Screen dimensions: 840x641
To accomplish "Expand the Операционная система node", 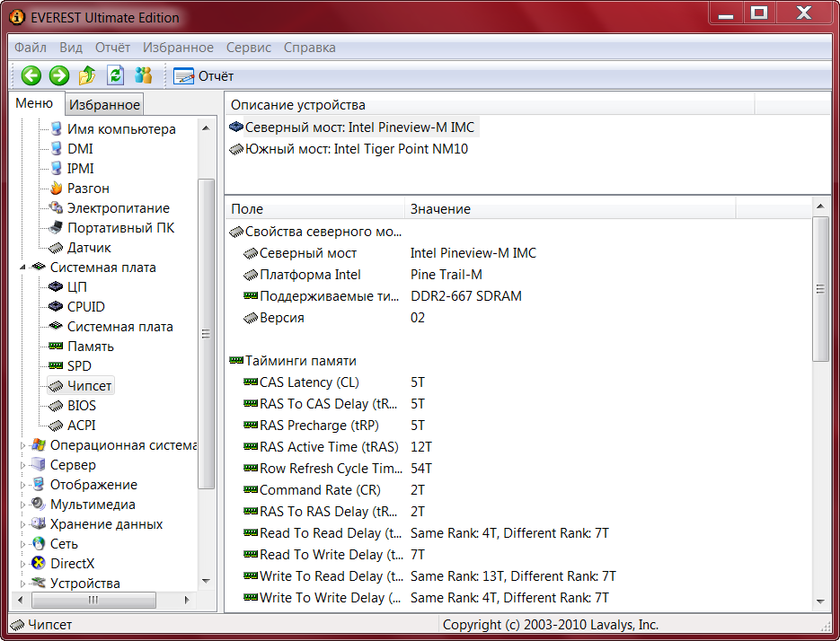I will click(x=22, y=445).
